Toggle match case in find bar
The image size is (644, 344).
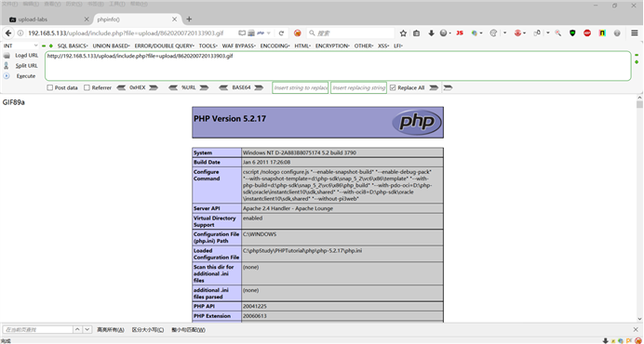point(148,330)
